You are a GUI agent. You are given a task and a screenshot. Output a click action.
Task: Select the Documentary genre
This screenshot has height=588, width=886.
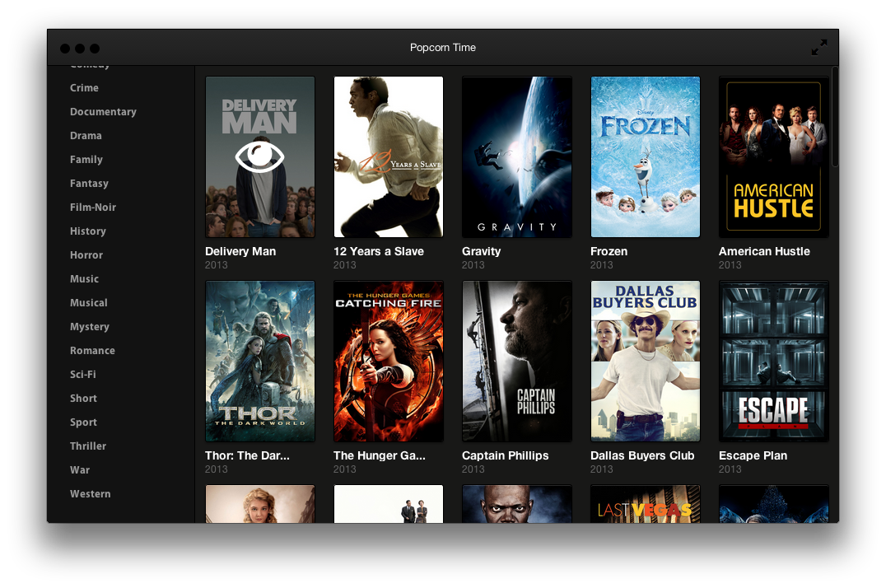[x=104, y=112]
